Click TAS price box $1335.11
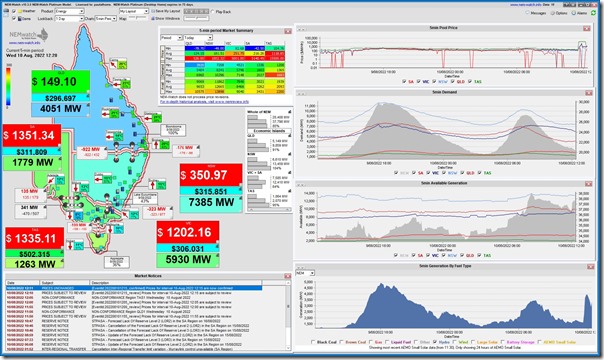Image resolution: width=604 pixels, height=360 pixels. 34,238
